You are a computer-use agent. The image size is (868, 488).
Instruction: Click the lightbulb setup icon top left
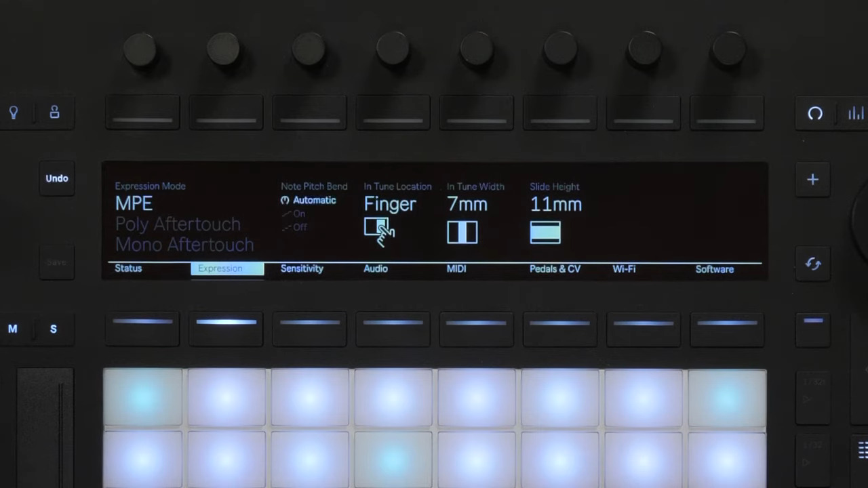click(x=14, y=113)
